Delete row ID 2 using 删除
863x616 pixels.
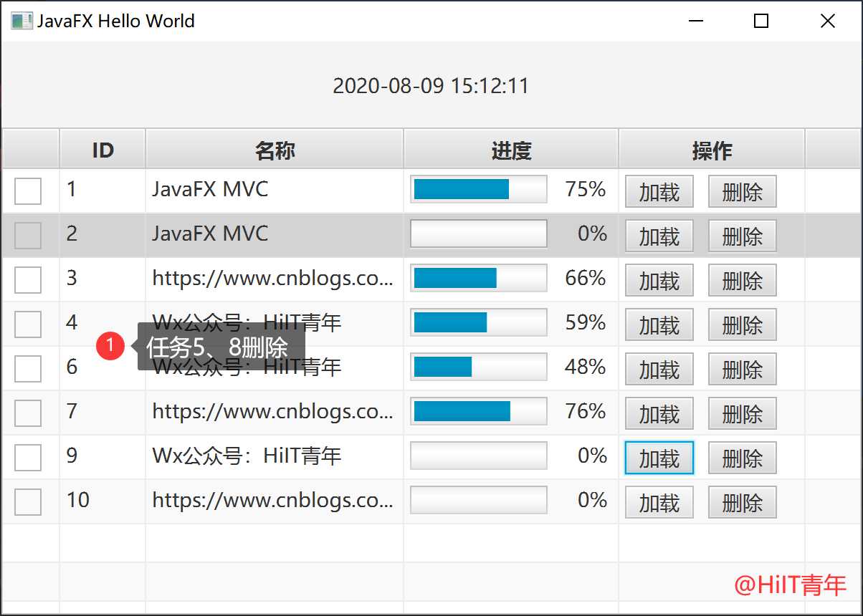(x=743, y=236)
